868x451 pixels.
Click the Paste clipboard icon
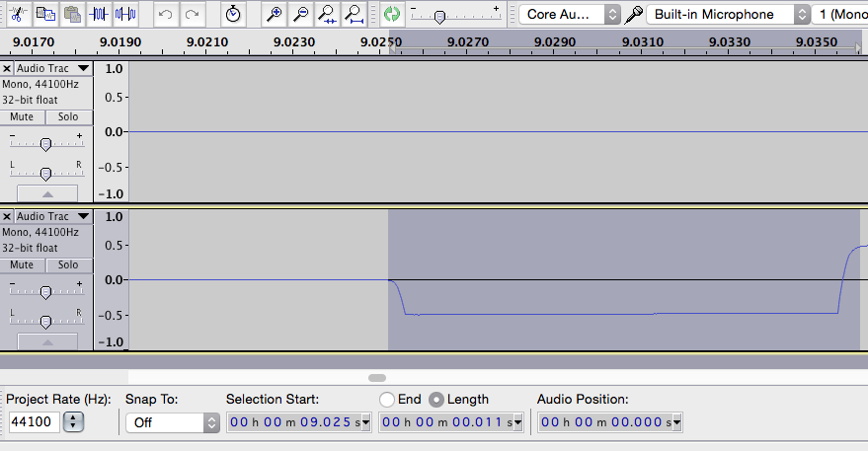tap(71, 14)
